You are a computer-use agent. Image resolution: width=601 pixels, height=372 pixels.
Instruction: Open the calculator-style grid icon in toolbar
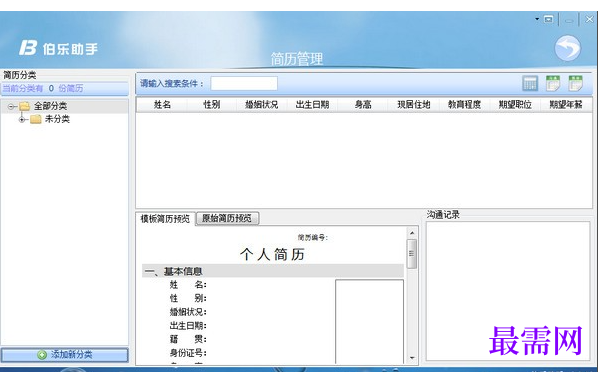coord(530,84)
